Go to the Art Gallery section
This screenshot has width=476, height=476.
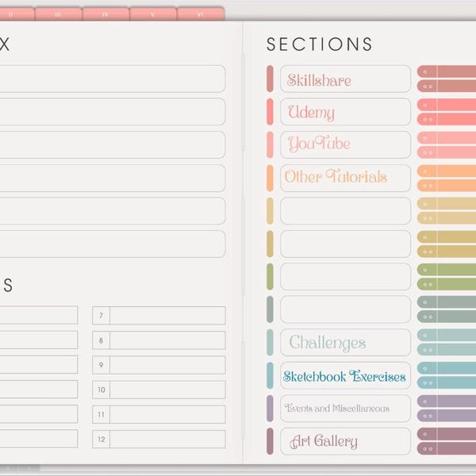point(345,441)
